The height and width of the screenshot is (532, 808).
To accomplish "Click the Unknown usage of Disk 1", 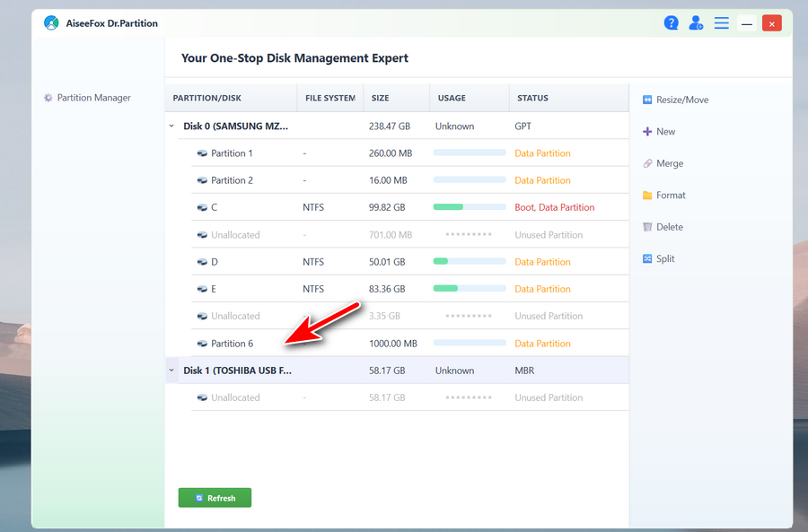I will coord(454,371).
